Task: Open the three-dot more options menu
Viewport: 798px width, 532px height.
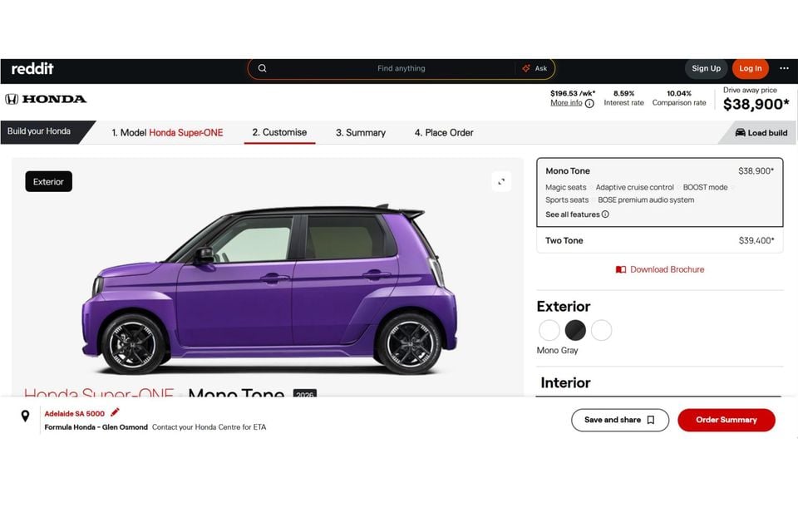Action: coord(784,68)
